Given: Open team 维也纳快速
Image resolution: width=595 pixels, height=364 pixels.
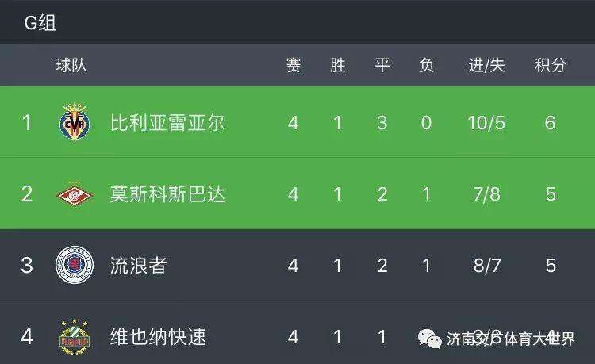Looking at the screenshot, I should coord(158,337).
